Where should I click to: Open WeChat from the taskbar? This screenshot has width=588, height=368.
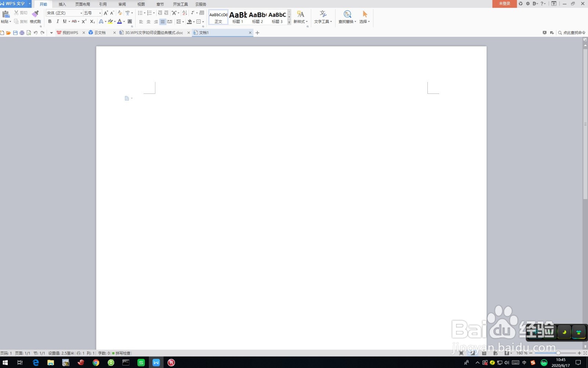pos(141,362)
